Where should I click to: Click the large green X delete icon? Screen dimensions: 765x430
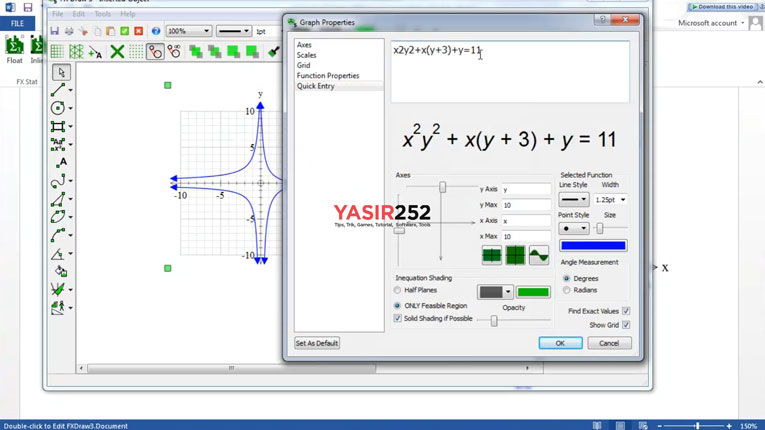point(117,51)
